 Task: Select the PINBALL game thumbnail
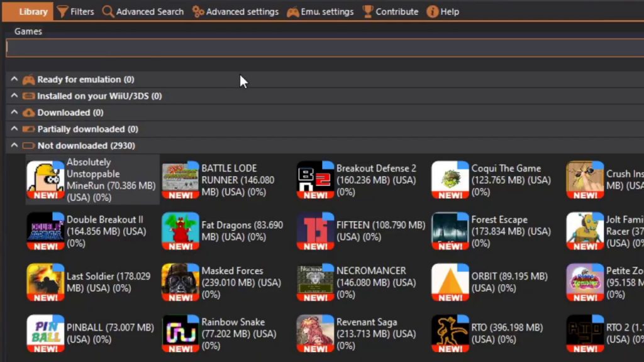[x=45, y=332]
